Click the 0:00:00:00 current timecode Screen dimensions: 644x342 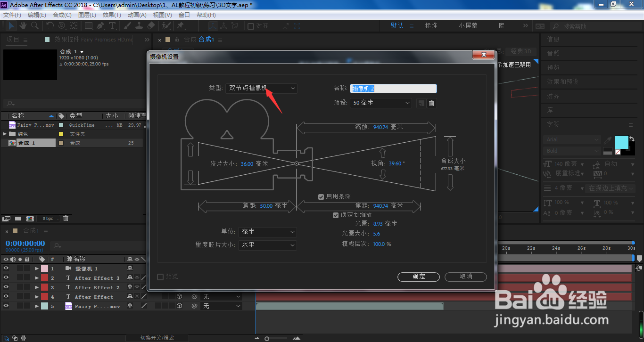pos(25,244)
